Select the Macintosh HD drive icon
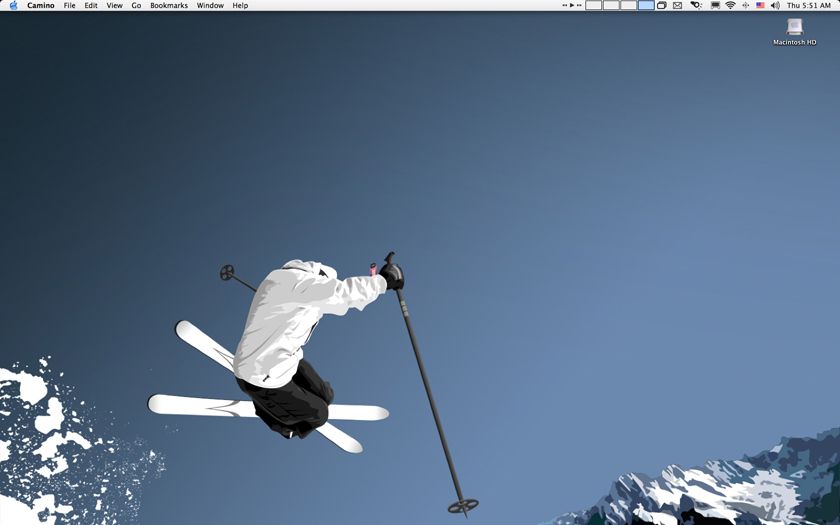The width and height of the screenshot is (840, 525). (794, 27)
